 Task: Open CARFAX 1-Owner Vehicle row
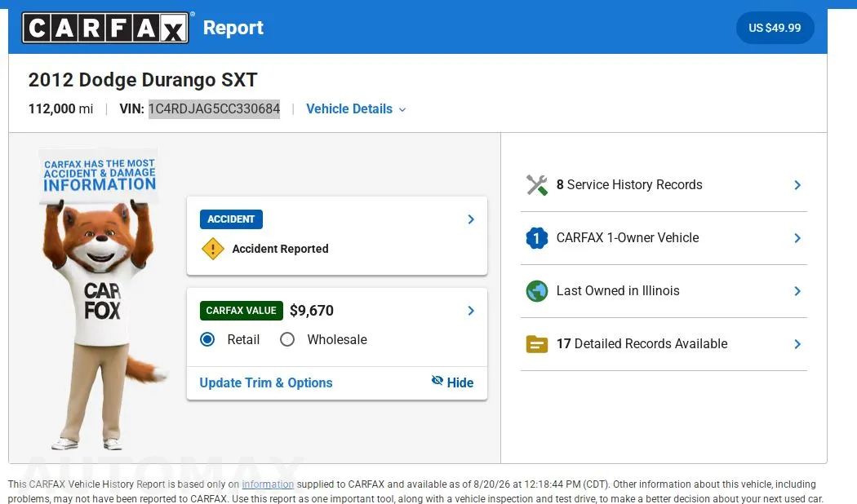coord(664,238)
